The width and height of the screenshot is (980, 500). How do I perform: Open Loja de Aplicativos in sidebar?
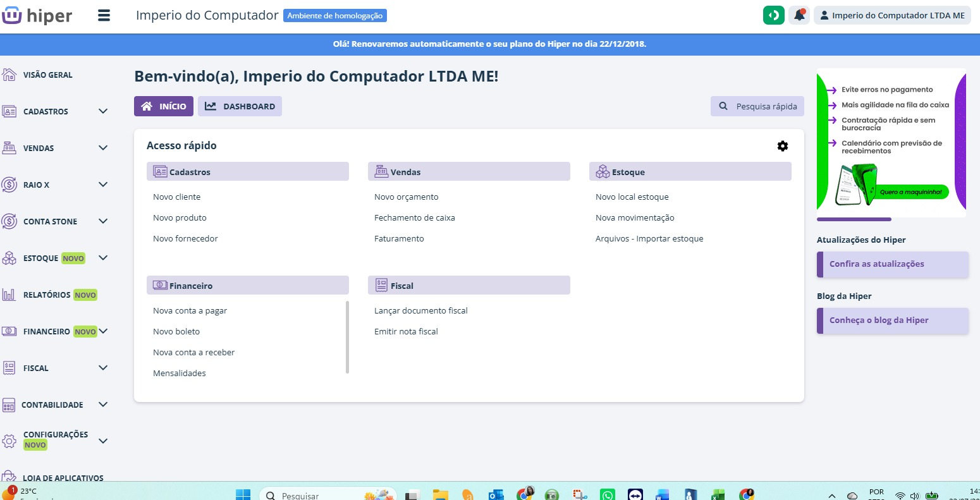[x=63, y=478]
